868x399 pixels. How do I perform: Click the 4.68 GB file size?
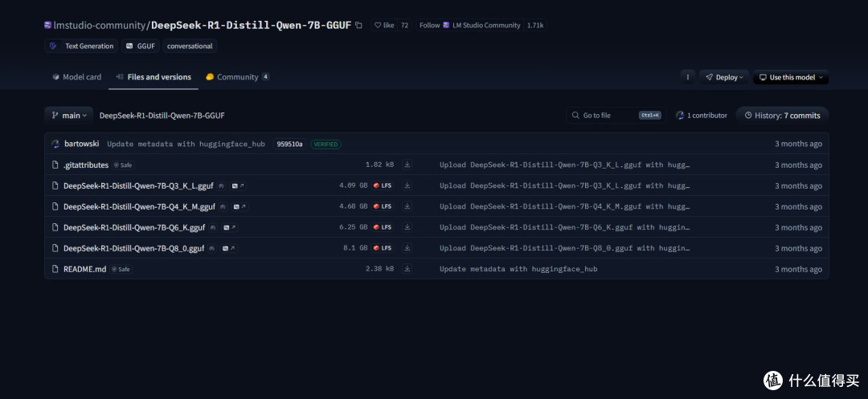click(x=353, y=206)
